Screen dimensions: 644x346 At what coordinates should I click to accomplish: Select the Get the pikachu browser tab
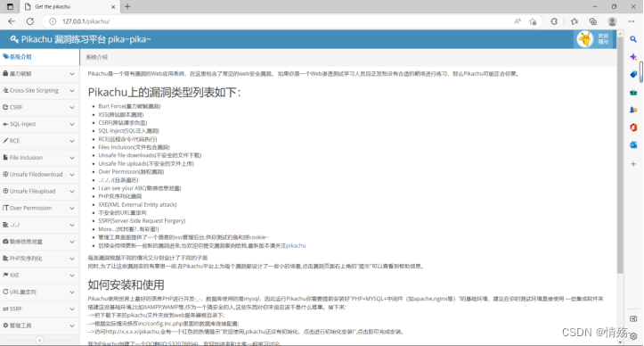tap(69, 6)
